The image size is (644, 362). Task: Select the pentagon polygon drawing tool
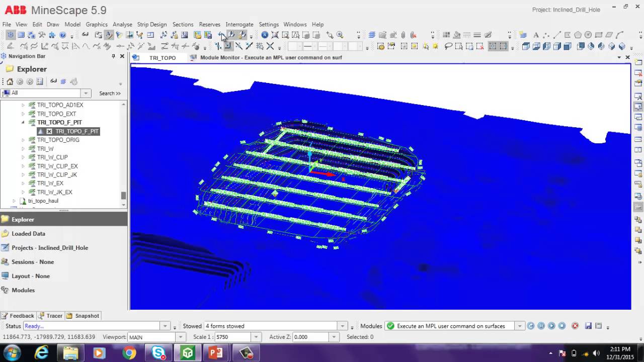[578, 35]
